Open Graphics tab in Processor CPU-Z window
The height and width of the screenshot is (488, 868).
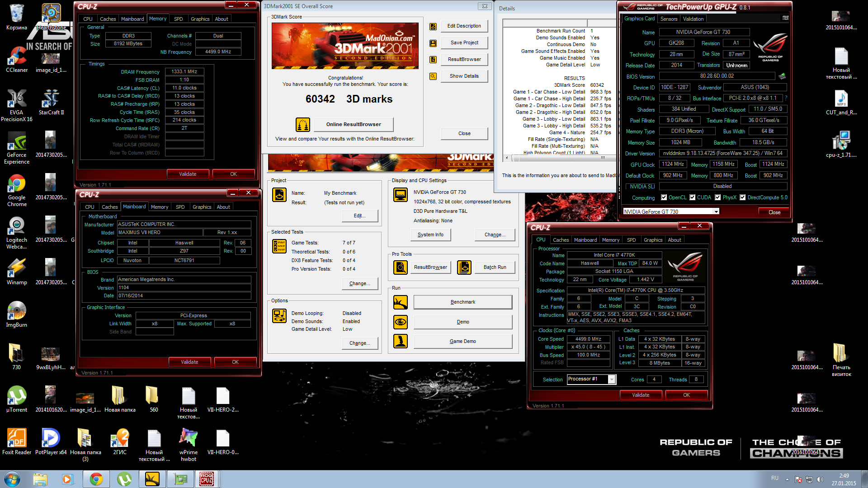tap(653, 240)
